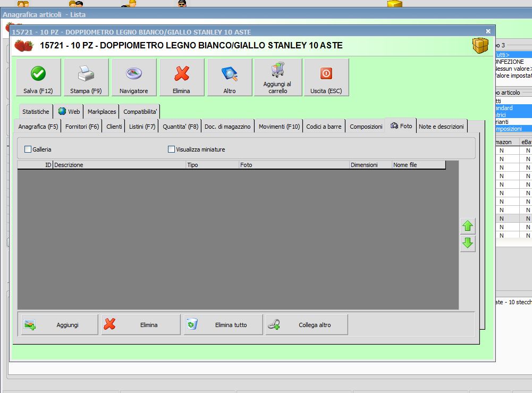Remove selected photo with bottom Elimina
This screenshot has height=393, width=532.
141,325
